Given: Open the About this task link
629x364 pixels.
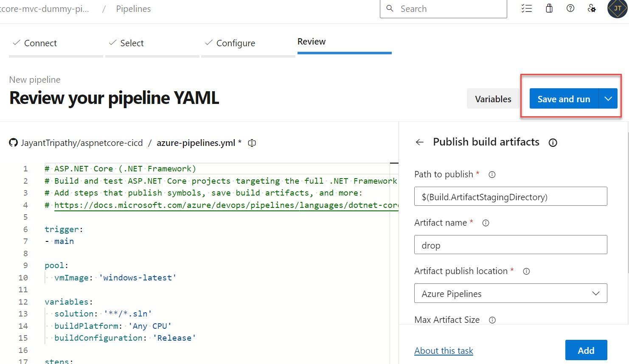Looking at the screenshot, I should (x=444, y=351).
